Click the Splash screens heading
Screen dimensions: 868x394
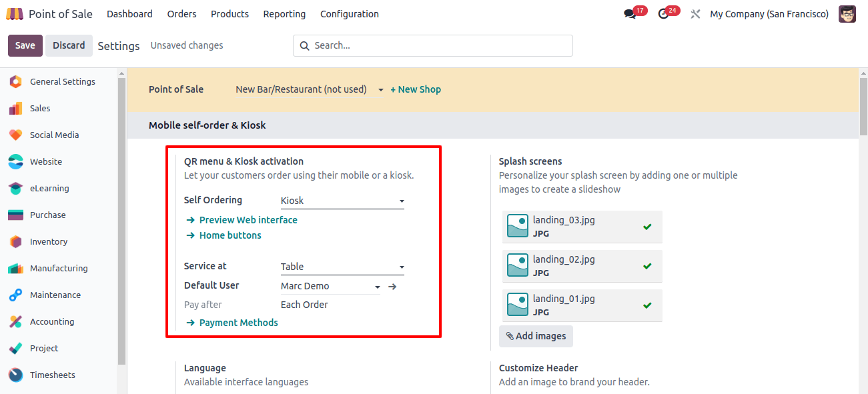point(530,161)
